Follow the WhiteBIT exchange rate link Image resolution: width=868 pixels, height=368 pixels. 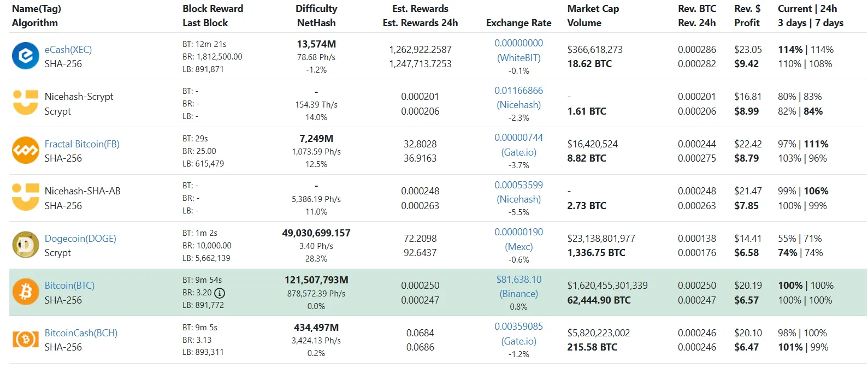519,58
